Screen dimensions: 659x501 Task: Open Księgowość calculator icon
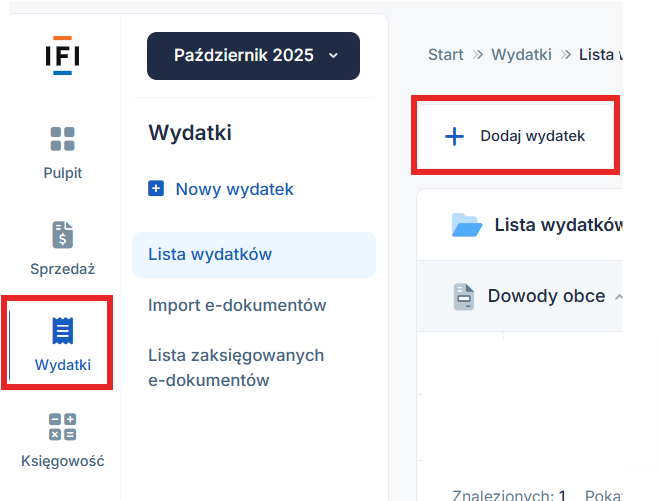pos(62,427)
